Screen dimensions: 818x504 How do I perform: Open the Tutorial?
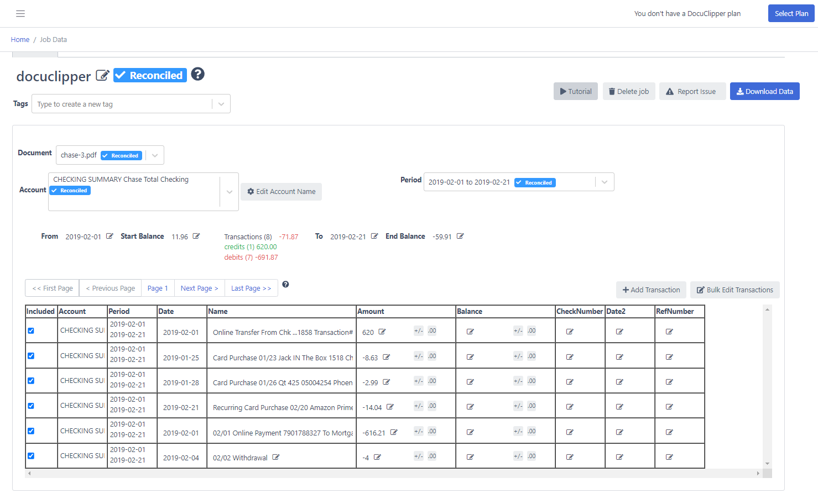coord(575,91)
